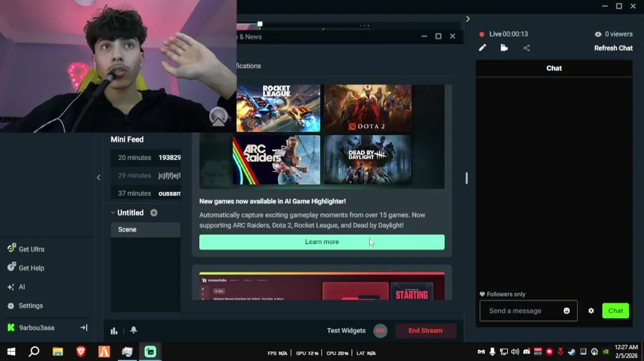Click the LAT N/A status readout

365,353
